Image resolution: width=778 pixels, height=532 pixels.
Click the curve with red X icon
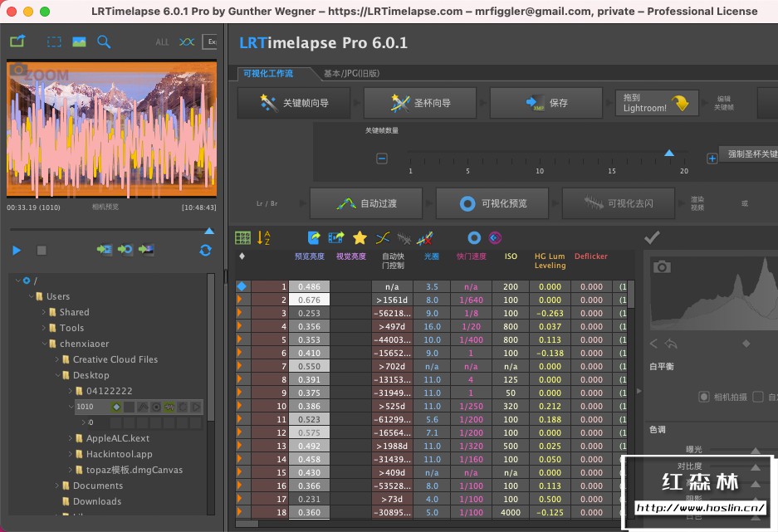(425, 238)
